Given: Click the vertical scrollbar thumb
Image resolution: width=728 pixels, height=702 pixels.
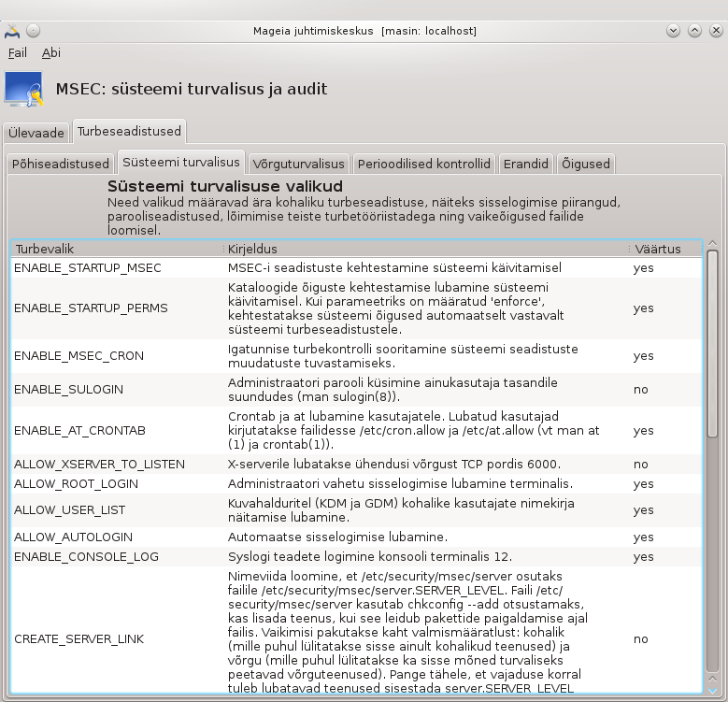Looking at the screenshot, I should click(x=713, y=344).
